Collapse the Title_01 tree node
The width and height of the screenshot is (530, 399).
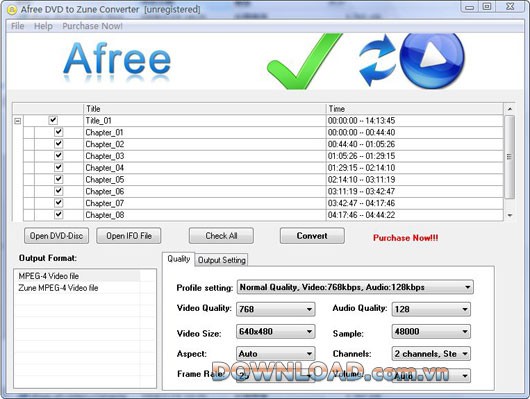coord(18,121)
